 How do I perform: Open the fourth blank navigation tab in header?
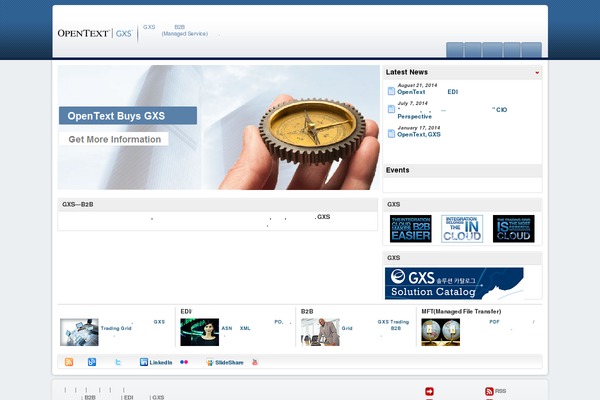tap(512, 50)
